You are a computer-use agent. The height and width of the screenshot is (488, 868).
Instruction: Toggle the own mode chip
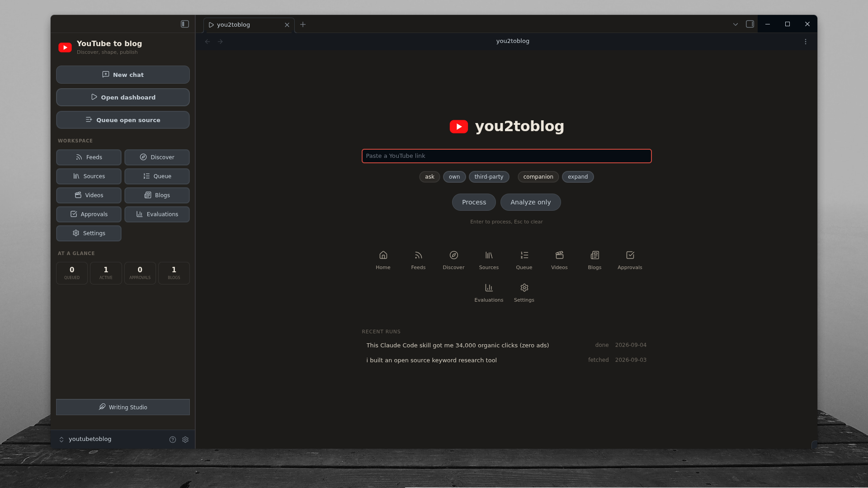[x=454, y=177]
